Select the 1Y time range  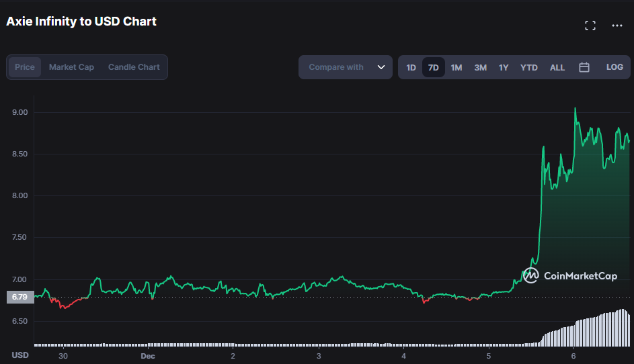(x=504, y=67)
